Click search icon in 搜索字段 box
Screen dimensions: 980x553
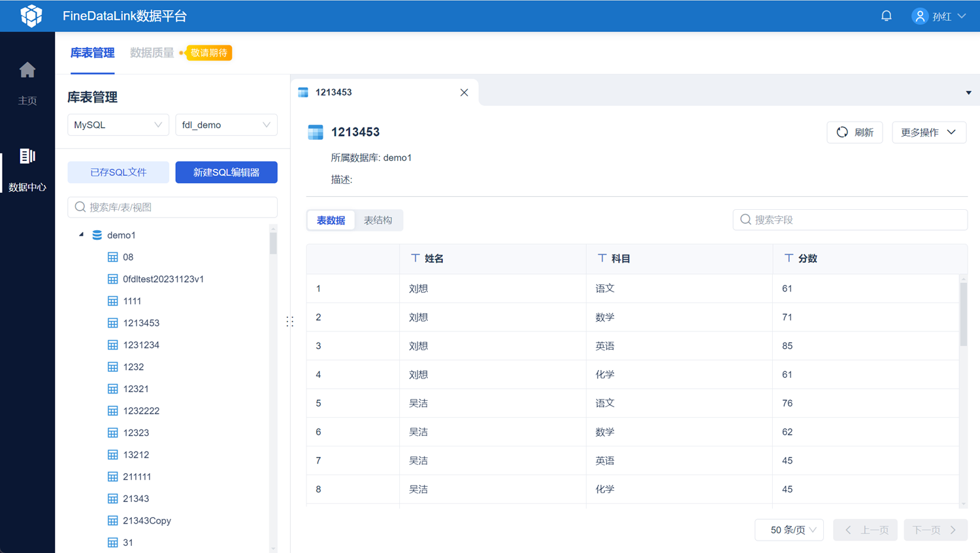(x=745, y=220)
